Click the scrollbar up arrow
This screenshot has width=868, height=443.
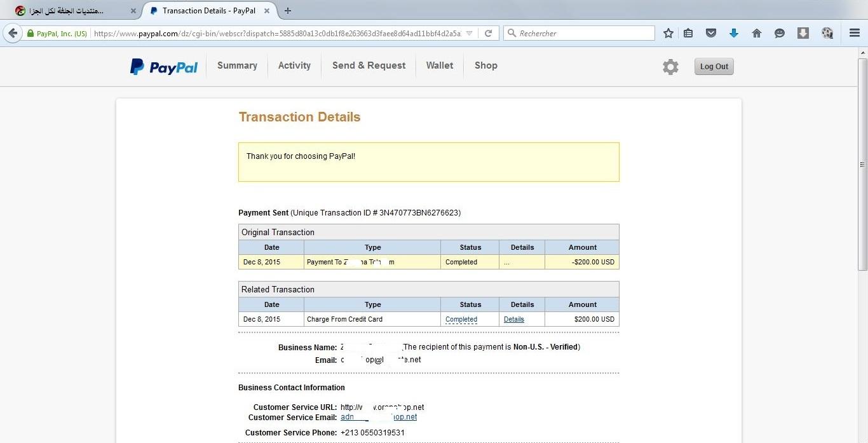862,53
